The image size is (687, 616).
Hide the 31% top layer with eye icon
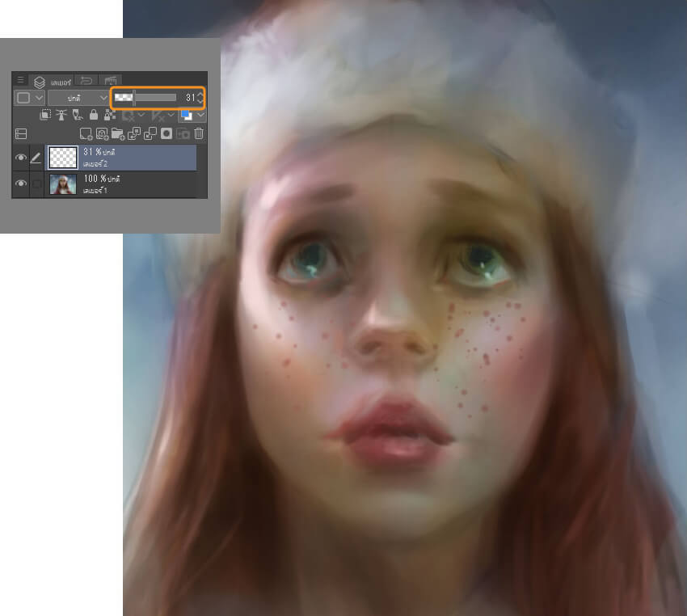coord(21,158)
